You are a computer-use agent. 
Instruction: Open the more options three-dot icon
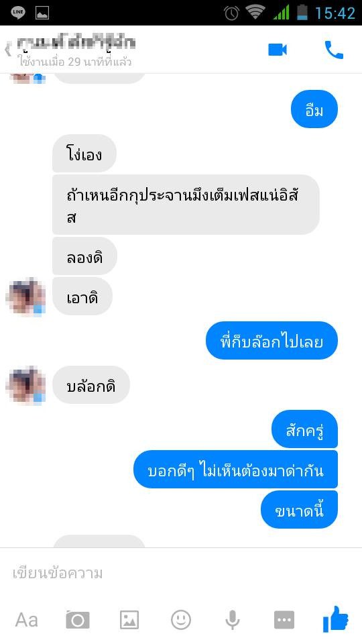(284, 620)
